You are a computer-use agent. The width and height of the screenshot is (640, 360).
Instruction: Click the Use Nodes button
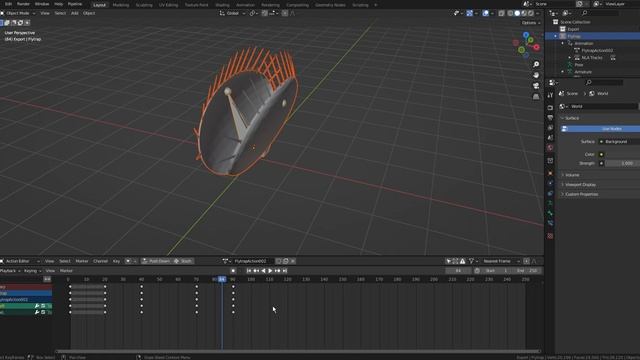click(x=600, y=129)
